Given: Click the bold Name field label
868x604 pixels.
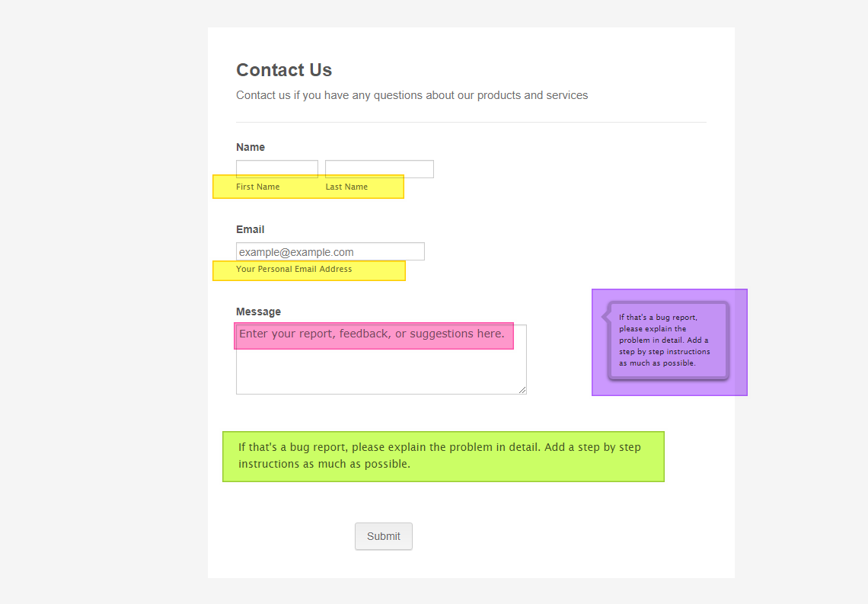Looking at the screenshot, I should 251,147.
